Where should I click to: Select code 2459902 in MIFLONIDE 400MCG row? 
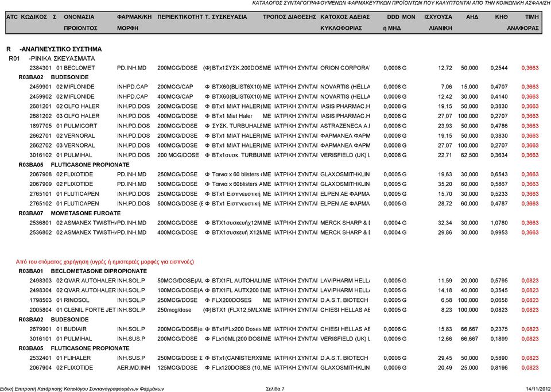pyautogui.click(x=40, y=96)
